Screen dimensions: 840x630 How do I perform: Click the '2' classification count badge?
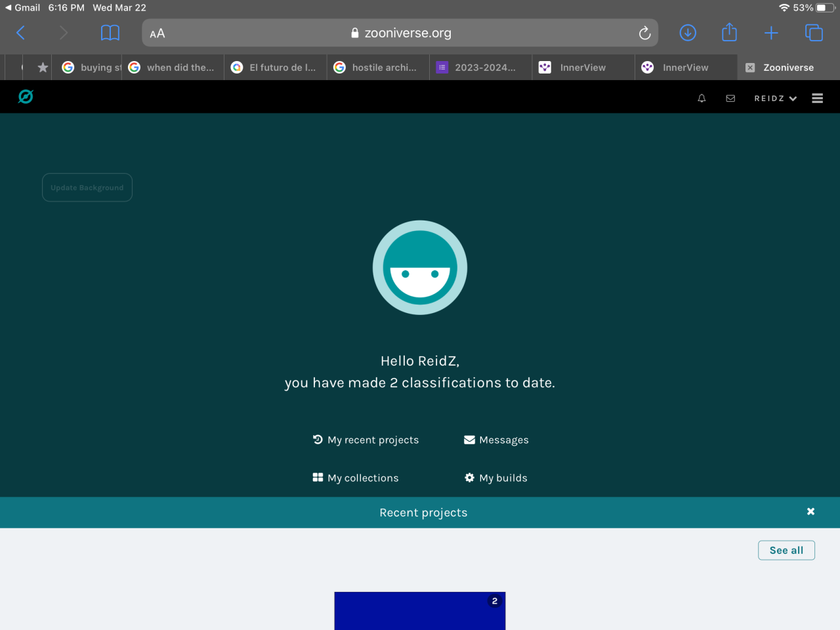495,600
